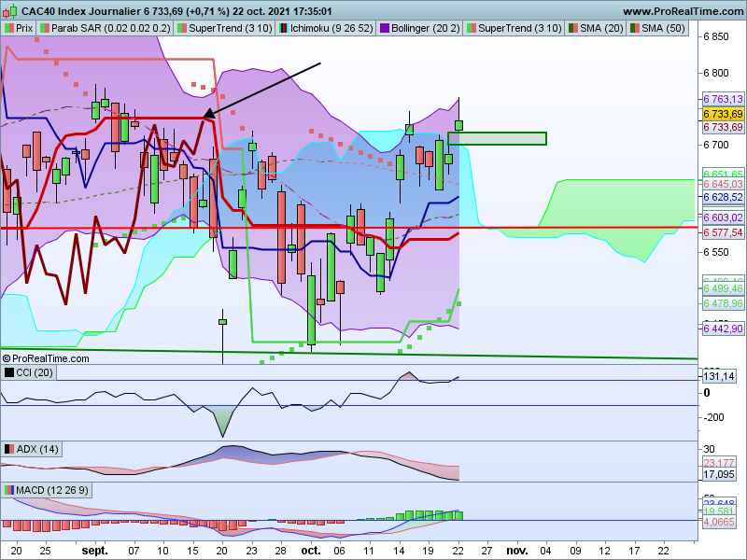Click the 04 date on time axis
Image resolution: width=747 pixels, height=560 pixels.
coord(545,551)
